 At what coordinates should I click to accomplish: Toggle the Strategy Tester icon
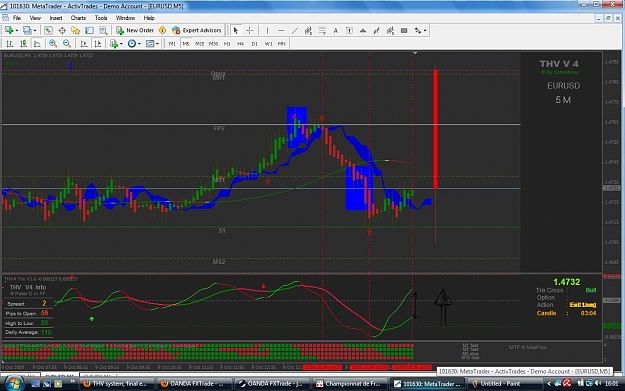click(x=103, y=30)
